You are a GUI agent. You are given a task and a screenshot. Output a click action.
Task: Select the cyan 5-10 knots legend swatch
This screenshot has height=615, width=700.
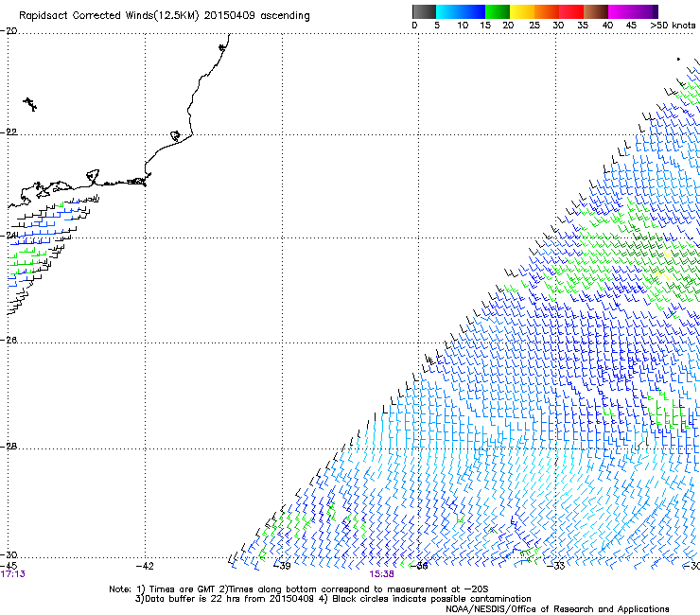click(x=448, y=11)
